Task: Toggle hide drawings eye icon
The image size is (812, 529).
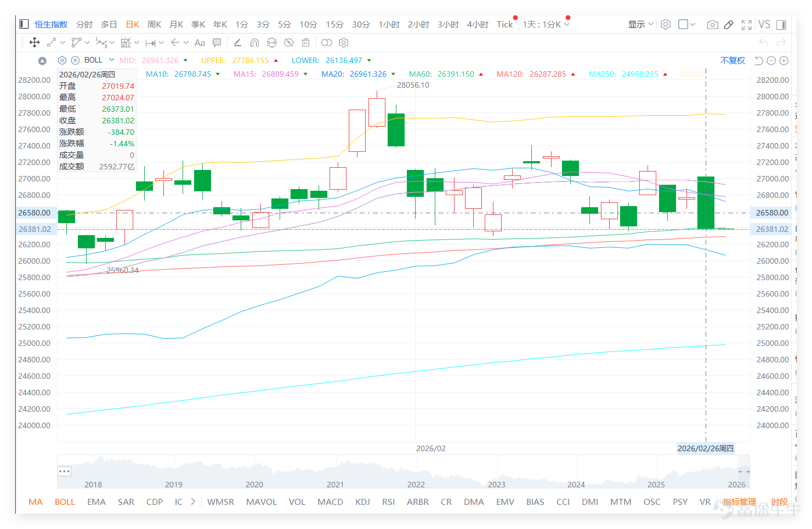Action: tap(289, 42)
